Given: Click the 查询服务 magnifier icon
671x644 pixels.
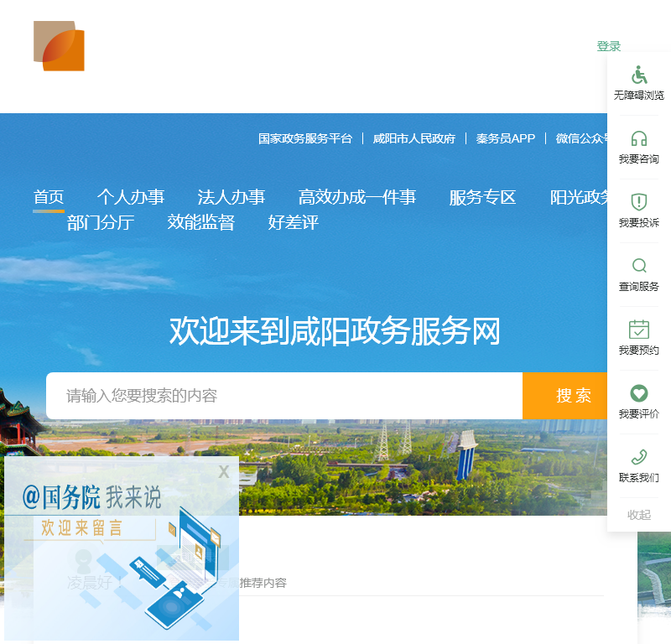Looking at the screenshot, I should pyautogui.click(x=639, y=266).
